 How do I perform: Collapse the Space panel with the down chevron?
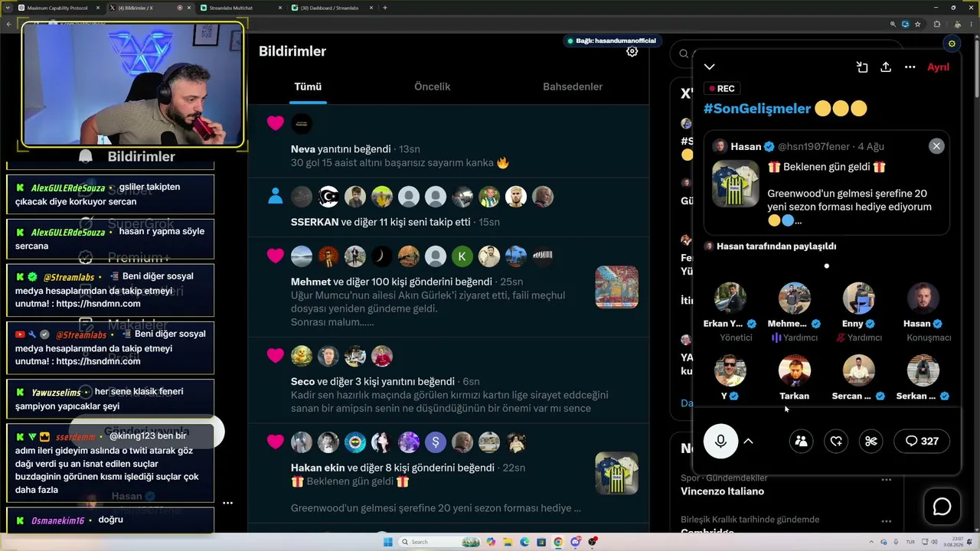point(710,67)
